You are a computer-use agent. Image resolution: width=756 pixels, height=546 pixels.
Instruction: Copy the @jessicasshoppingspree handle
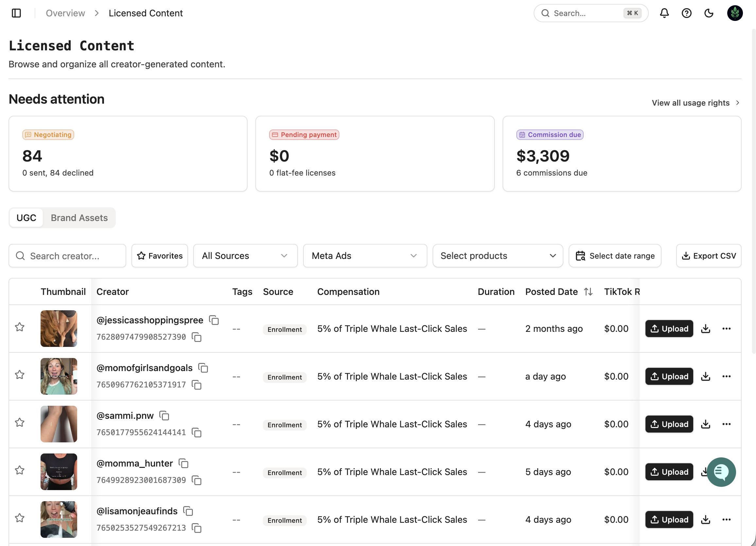click(x=214, y=320)
